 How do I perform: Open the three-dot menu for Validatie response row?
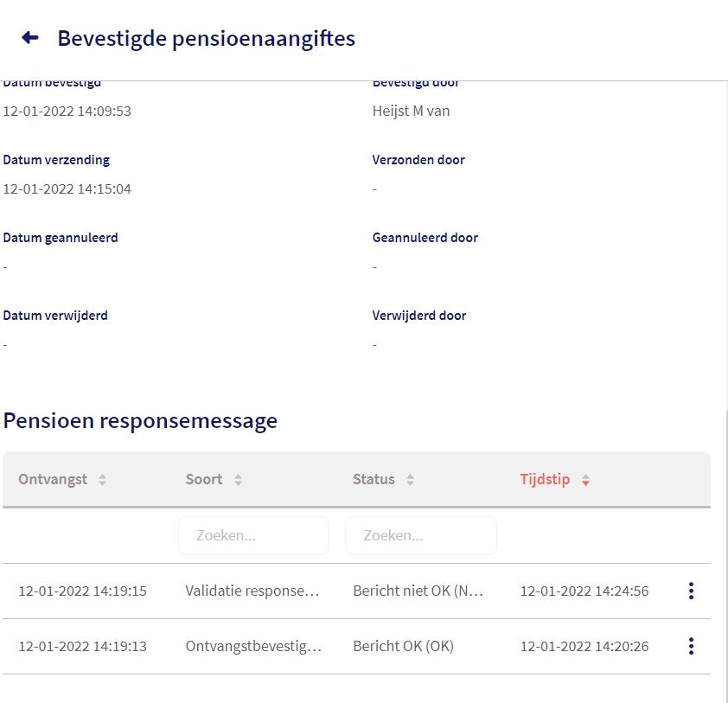pos(691,591)
